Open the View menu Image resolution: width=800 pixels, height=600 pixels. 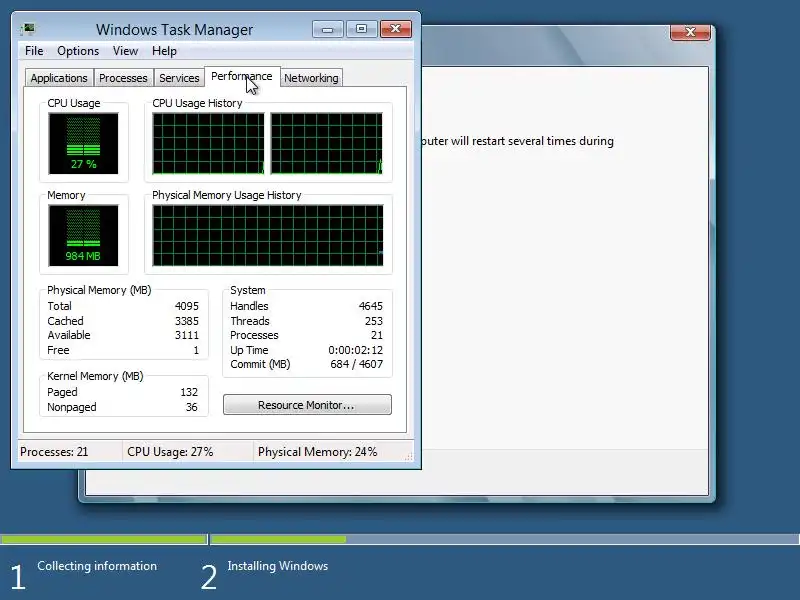(x=126, y=51)
